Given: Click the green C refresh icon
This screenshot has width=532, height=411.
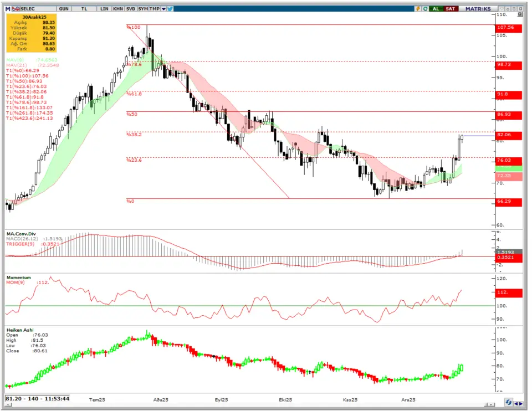Looking at the screenshot, I should (x=426, y=9).
